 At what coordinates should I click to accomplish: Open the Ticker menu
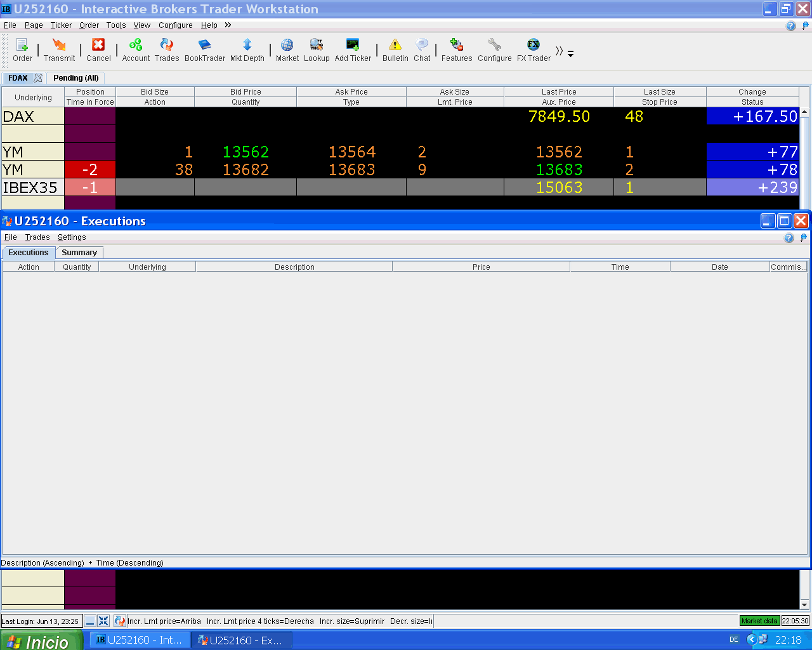(61, 25)
